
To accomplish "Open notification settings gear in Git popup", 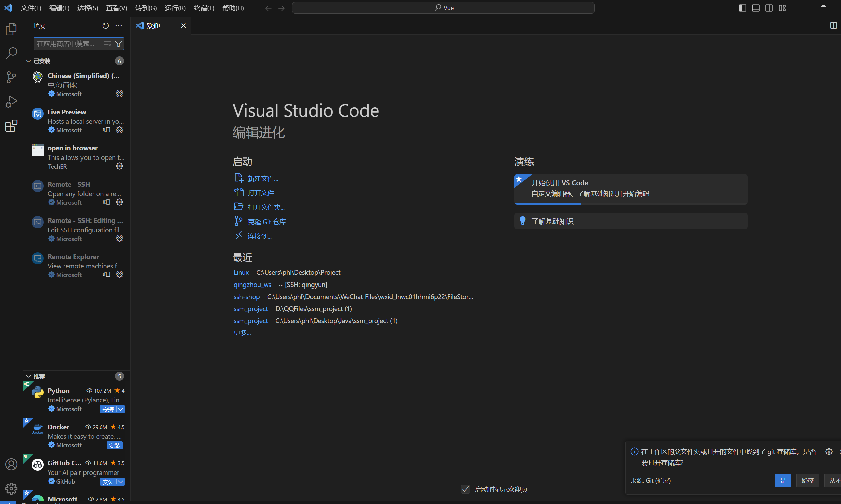I will [829, 452].
